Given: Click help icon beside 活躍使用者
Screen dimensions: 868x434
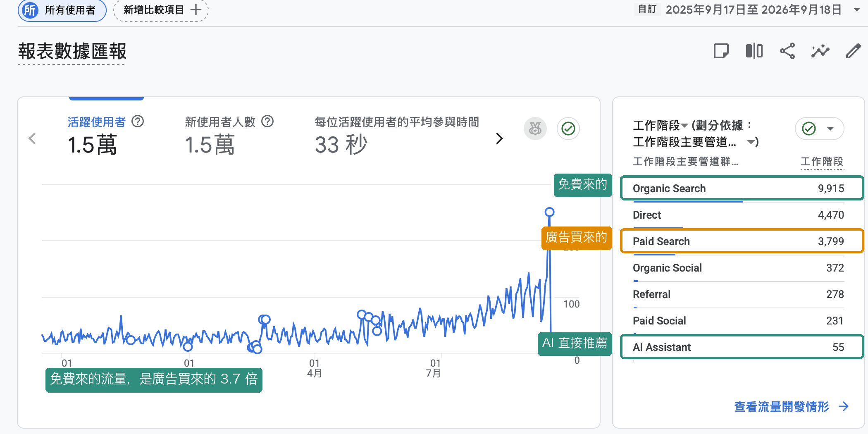Looking at the screenshot, I should pos(138,122).
